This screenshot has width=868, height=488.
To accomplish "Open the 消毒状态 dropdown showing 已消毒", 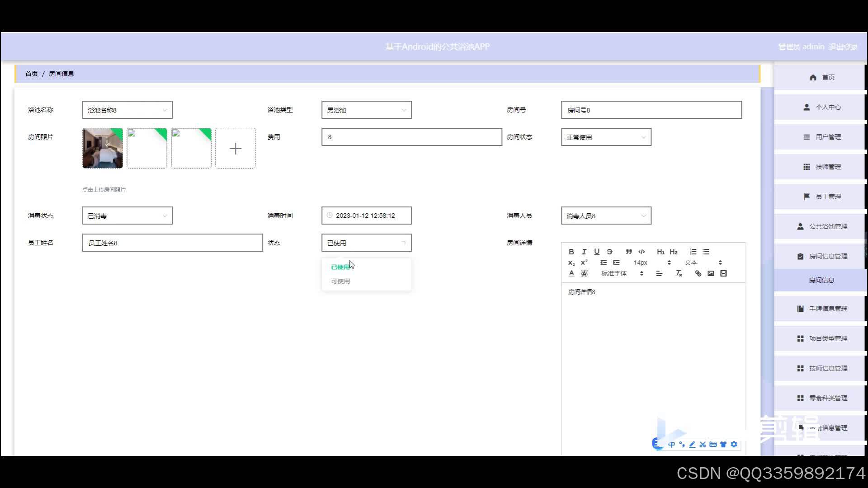I will coord(127,216).
